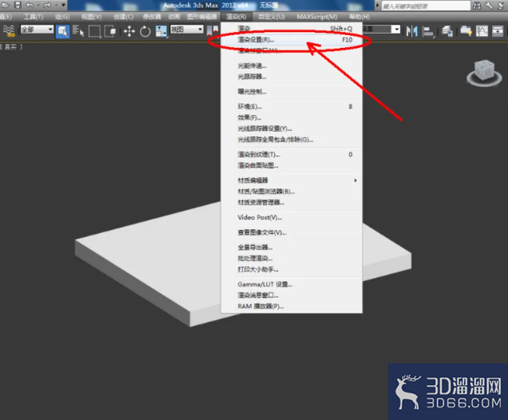The width and height of the screenshot is (508, 420).
Task: Expand the arrow left of search field
Action: click(x=377, y=6)
